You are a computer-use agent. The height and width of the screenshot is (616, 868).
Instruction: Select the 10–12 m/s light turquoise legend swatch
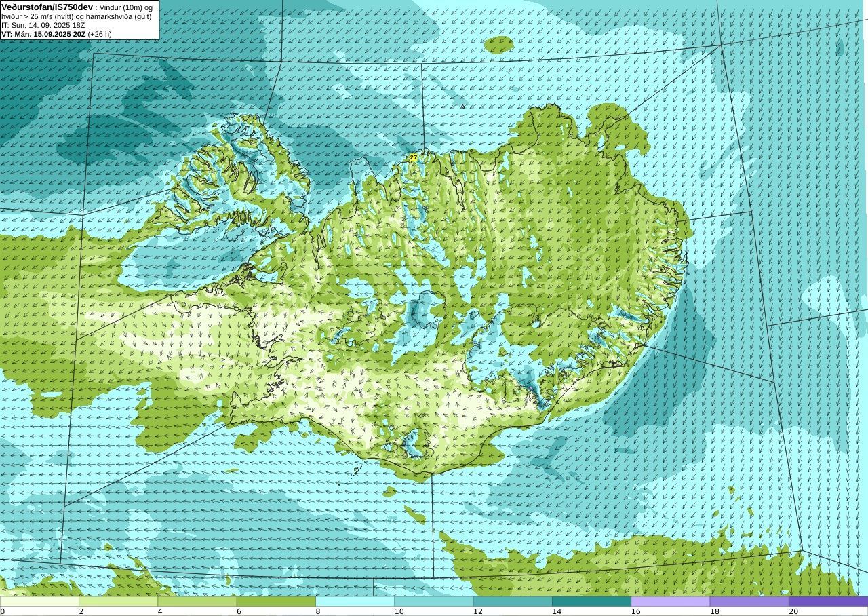tap(434, 601)
